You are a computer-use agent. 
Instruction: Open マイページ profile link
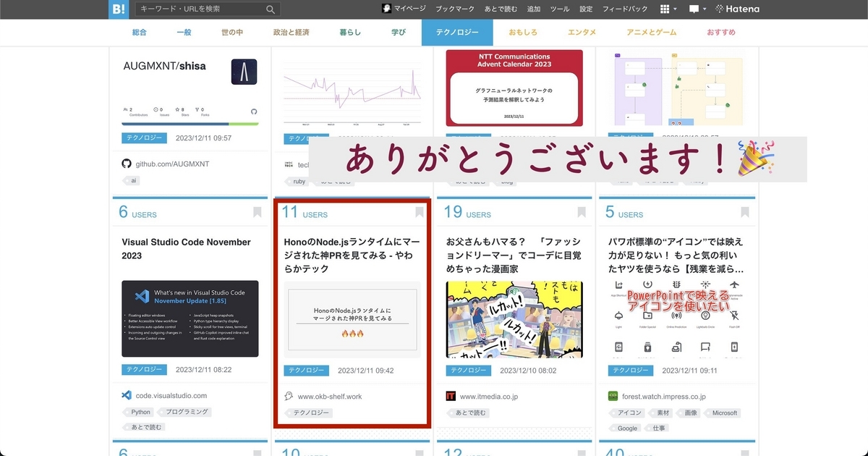(403, 9)
